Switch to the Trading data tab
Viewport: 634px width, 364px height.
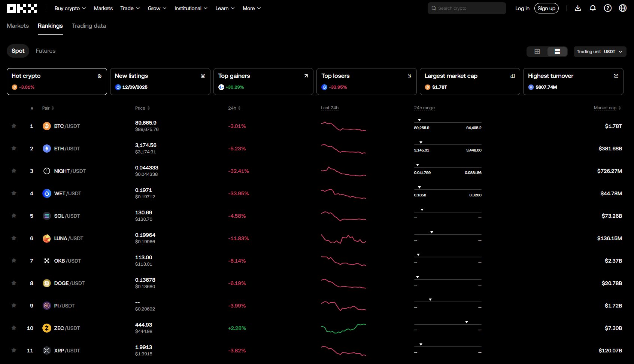[89, 26]
